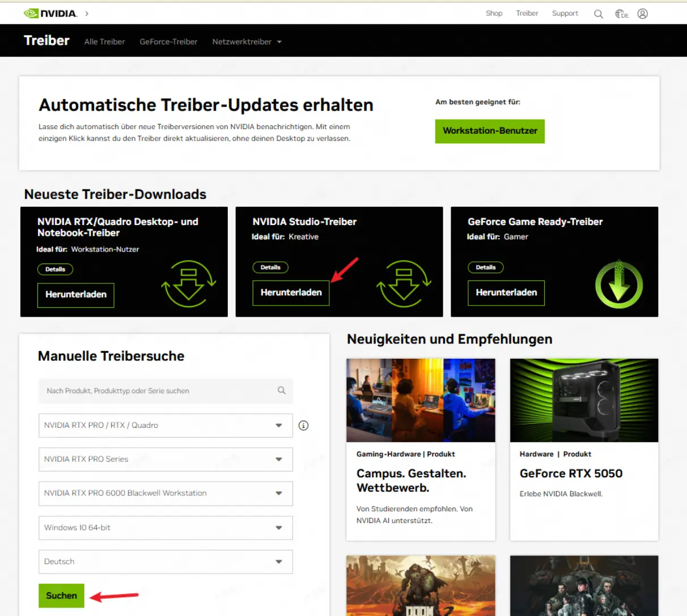Click the Workstation-Benutzer button
This screenshot has height=616, width=687.
tap(490, 131)
